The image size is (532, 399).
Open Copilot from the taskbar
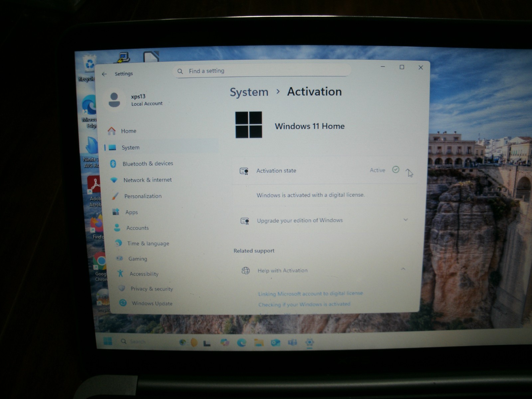[225, 342]
